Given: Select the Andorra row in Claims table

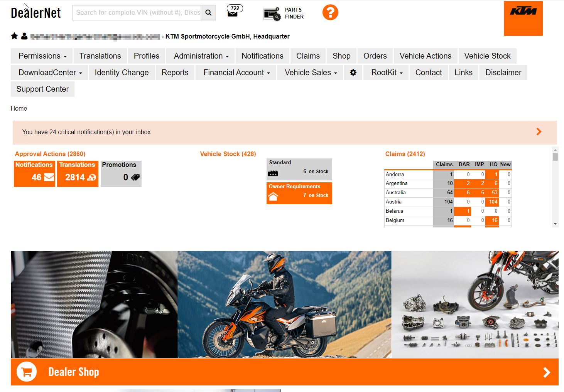Looking at the screenshot, I should tap(448, 174).
